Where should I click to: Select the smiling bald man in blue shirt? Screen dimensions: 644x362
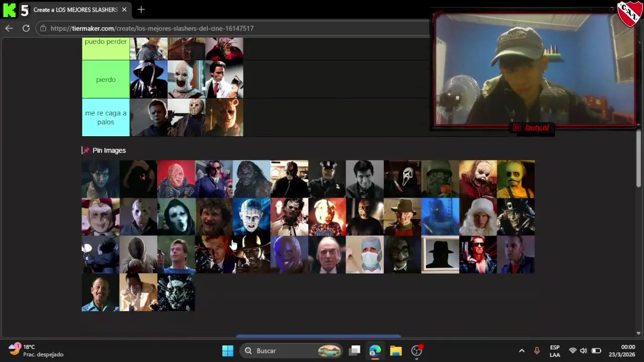(101, 292)
